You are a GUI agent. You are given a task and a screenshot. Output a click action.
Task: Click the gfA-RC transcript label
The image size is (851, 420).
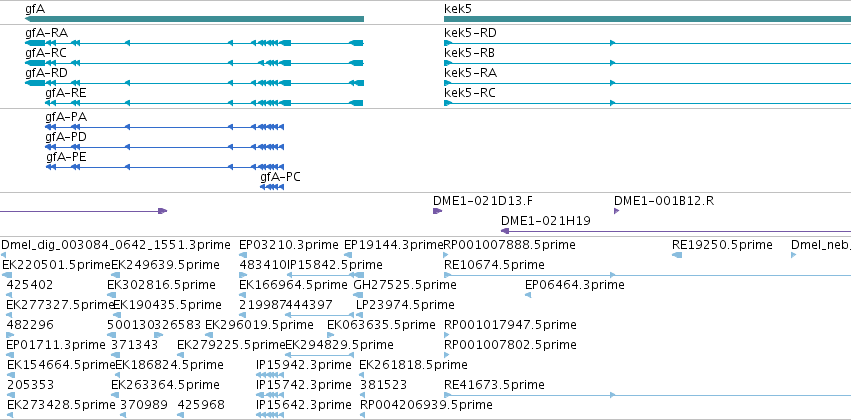(x=46, y=53)
